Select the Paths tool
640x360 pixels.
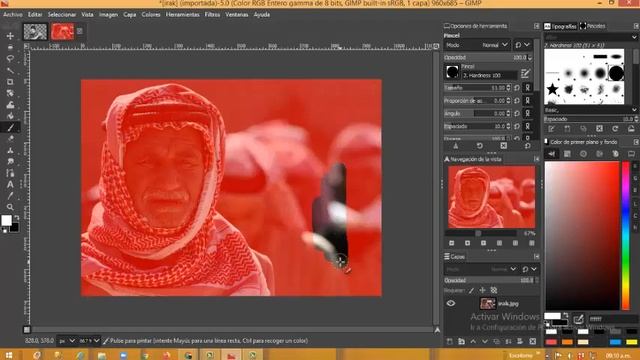[x=10, y=173]
